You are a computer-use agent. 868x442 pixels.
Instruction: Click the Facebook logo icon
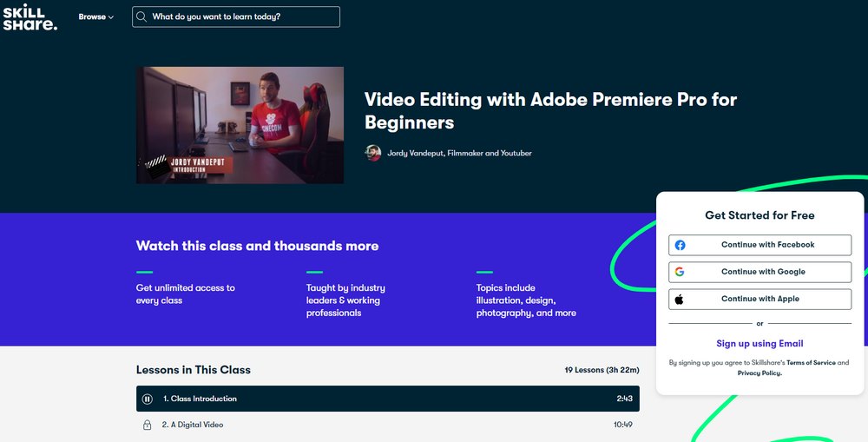(x=680, y=245)
